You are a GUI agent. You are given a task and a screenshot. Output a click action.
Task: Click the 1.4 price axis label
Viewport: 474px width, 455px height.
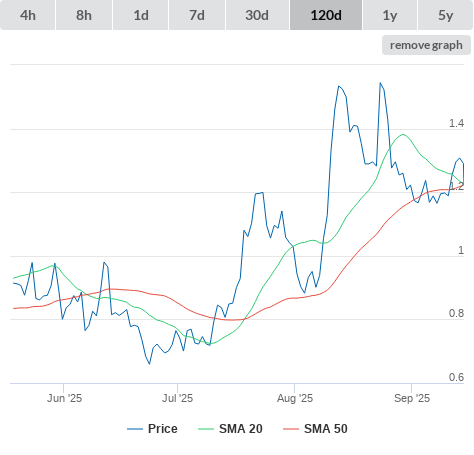pos(456,123)
